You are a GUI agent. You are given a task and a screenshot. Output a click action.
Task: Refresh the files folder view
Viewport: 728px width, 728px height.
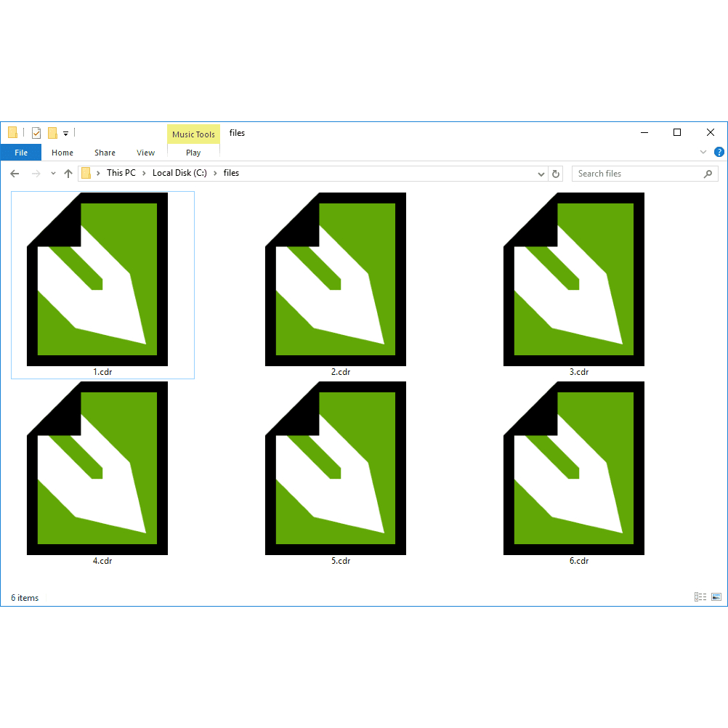point(556,174)
